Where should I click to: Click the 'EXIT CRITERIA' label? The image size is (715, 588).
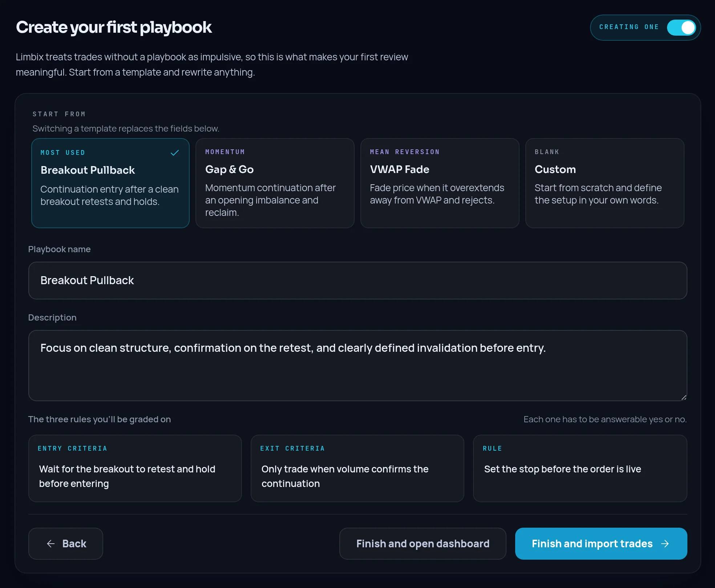[292, 448]
